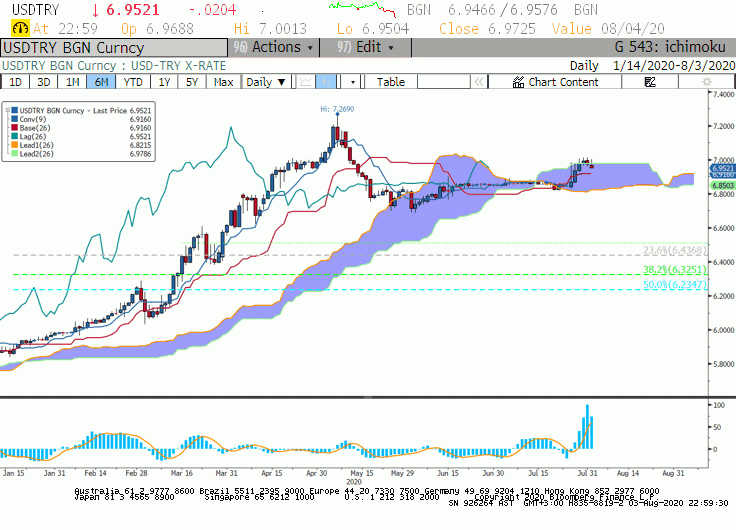The height and width of the screenshot is (530, 736).
Task: Select the candlestick chart style icon
Action: click(x=326, y=82)
